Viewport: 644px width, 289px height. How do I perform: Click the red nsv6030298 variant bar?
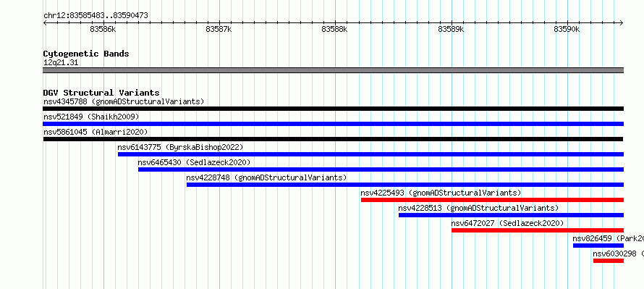[x=609, y=261]
